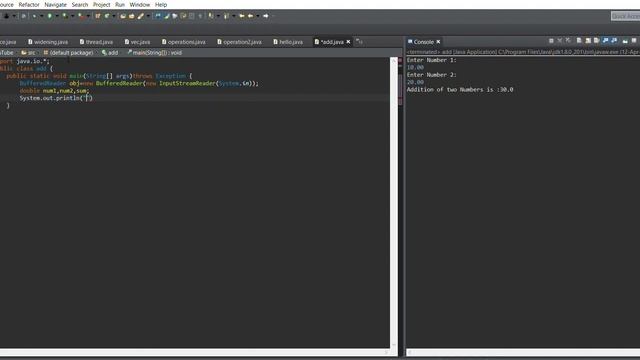Viewport: 640px width, 360px height.
Task: Click the main(String[]) : void breadcrumb
Action: [x=155, y=53]
